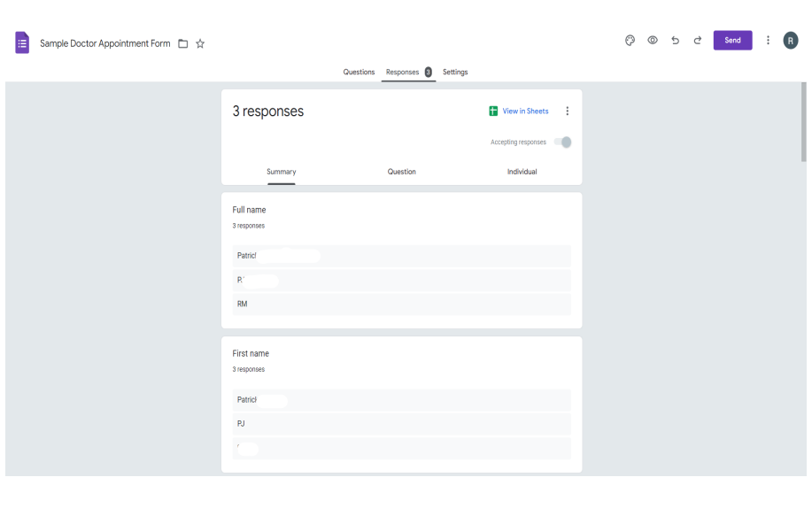Toggle Accepting responses switch
Screen dimensions: 812x516
[x=562, y=142]
